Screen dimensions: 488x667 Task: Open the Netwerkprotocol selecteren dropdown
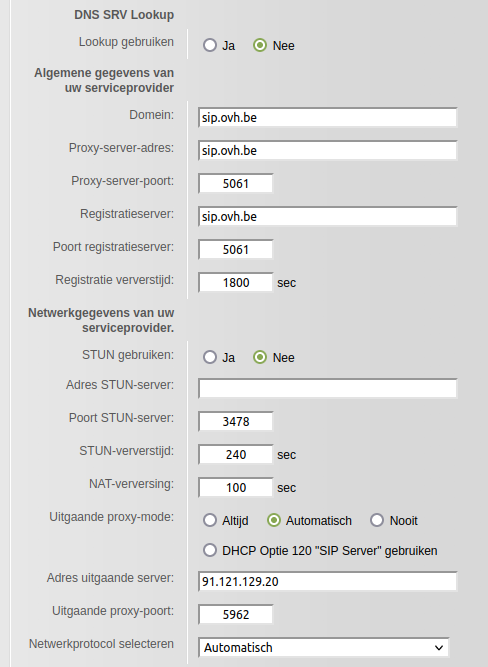(324, 647)
